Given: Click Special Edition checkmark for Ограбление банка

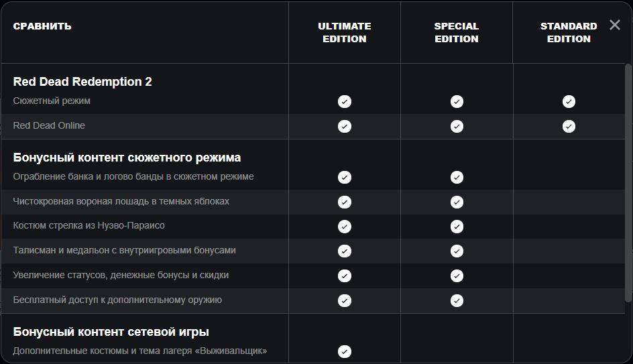Looking at the screenshot, I should tap(457, 177).
